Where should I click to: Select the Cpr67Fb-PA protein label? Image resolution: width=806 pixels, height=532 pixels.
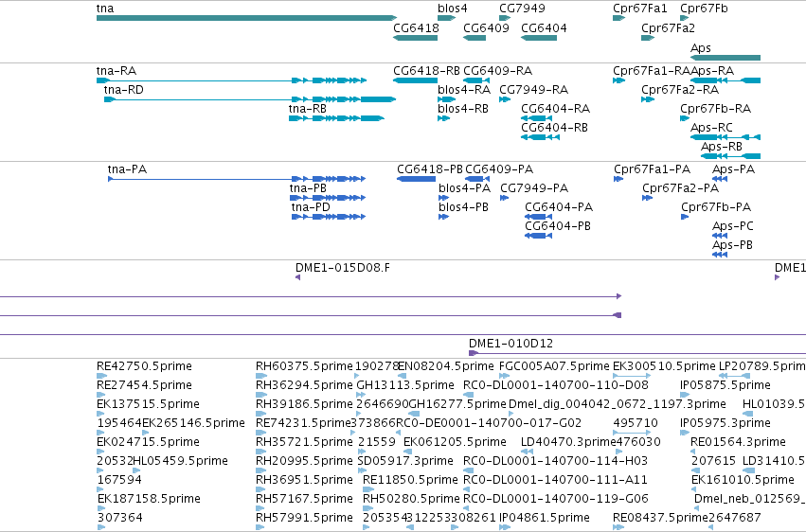(716, 207)
